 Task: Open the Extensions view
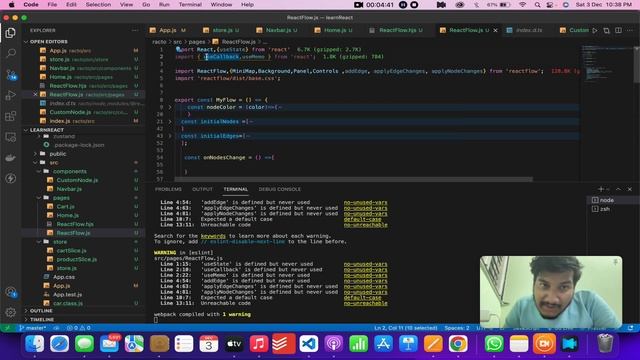tap(11, 116)
